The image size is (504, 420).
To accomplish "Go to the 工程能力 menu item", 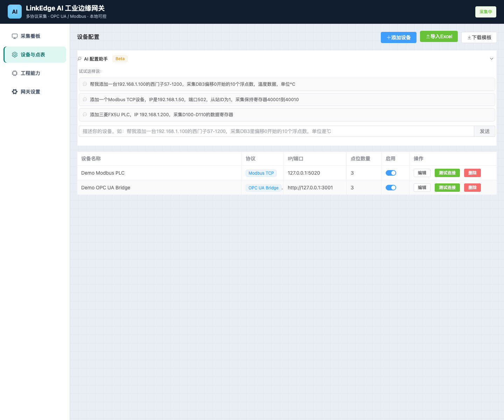I will coord(35,73).
